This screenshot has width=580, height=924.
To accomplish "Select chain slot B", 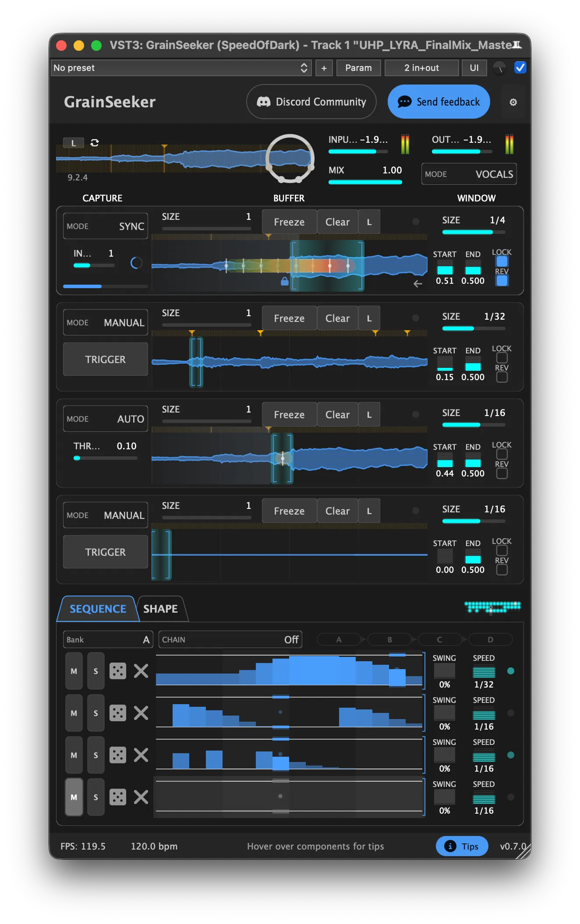I will pyautogui.click(x=389, y=639).
